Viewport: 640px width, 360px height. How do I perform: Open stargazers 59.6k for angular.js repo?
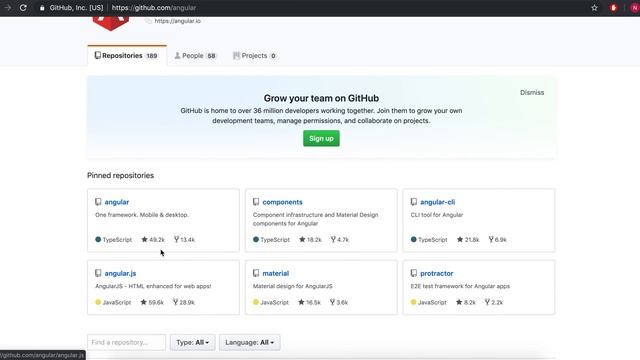(152, 302)
